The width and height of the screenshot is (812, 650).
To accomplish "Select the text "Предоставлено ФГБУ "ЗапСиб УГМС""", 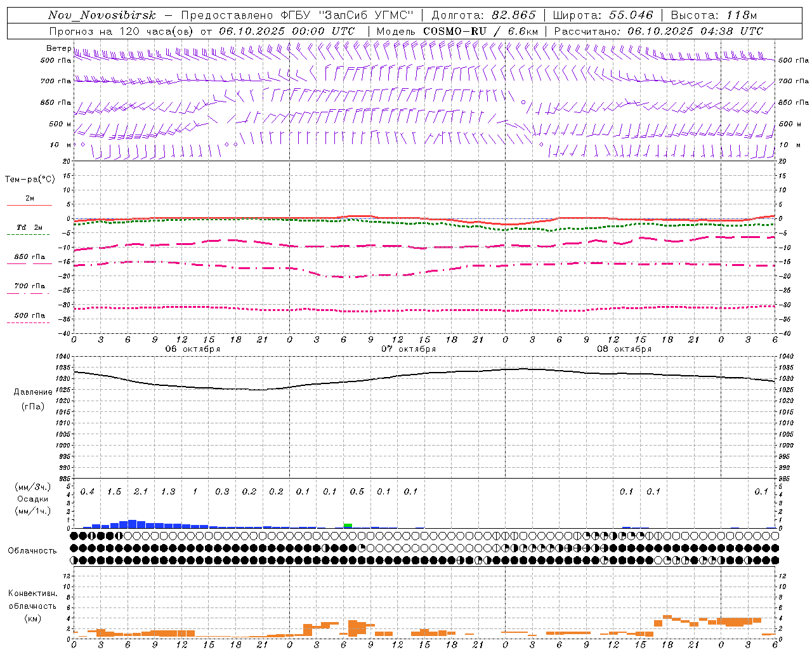I will point(298,16).
